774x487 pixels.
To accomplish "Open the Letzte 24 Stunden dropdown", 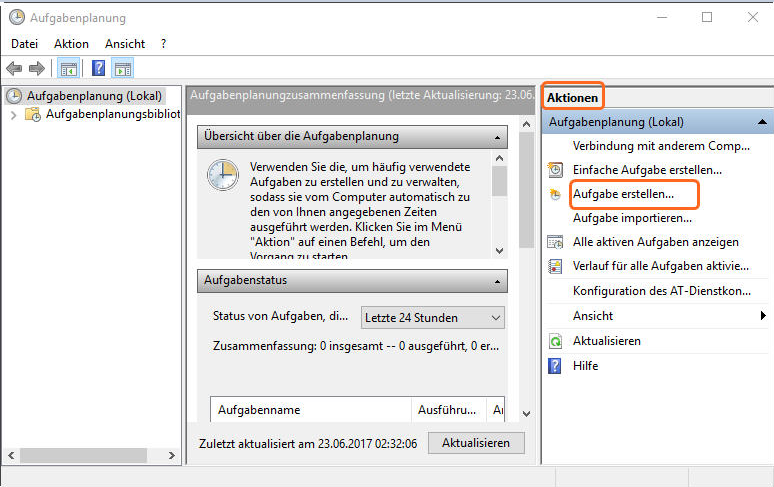I will (x=433, y=318).
